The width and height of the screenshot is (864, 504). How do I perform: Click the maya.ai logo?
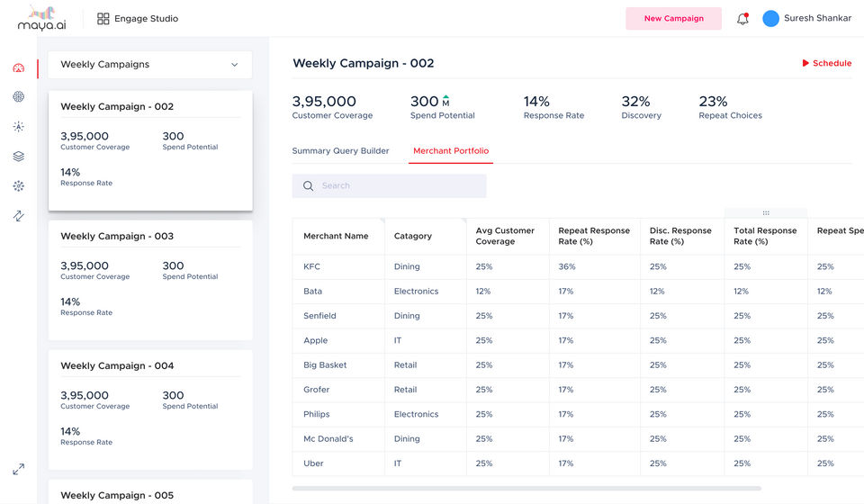[x=42, y=19]
